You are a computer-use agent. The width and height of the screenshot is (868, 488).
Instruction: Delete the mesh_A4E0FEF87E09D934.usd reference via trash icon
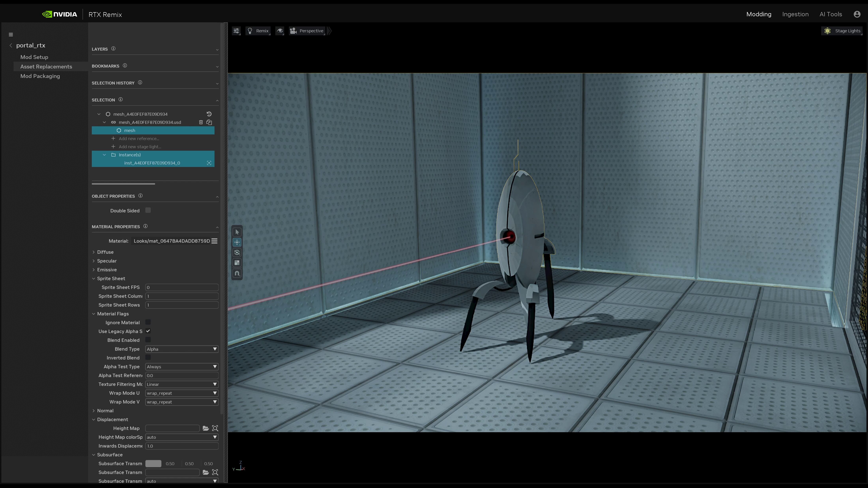point(201,122)
